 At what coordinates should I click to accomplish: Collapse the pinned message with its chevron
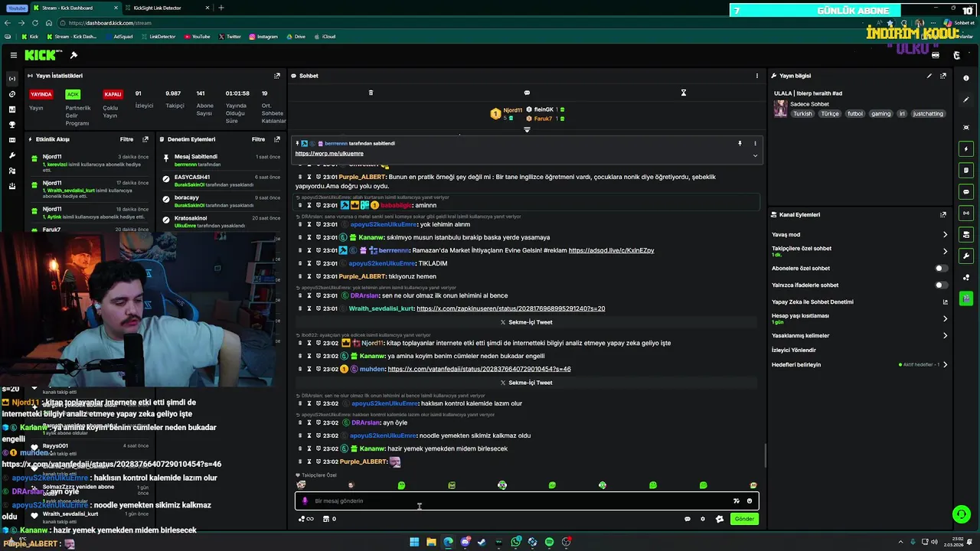point(755,155)
